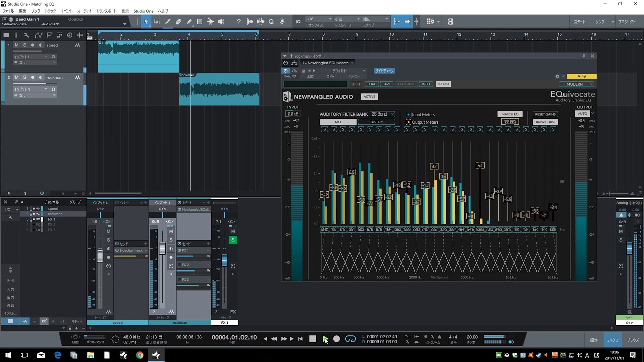
Task: Open the rockman track input インプット 1 dropdown
Action: tap(31, 89)
